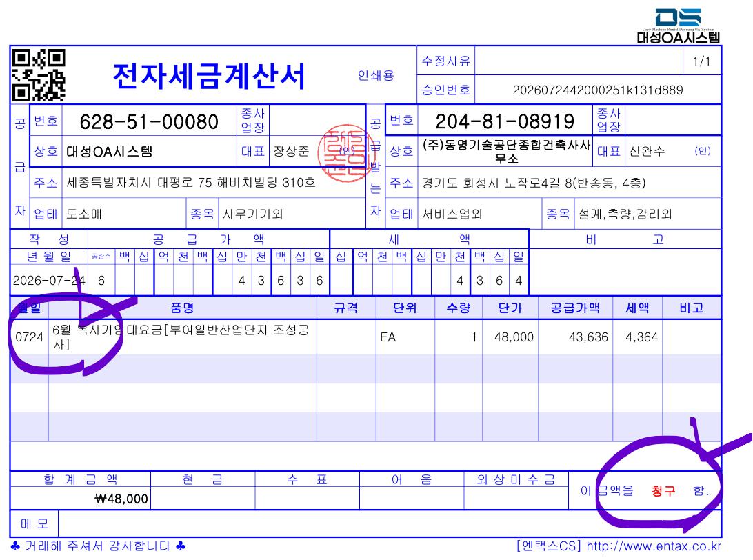The height and width of the screenshot is (560, 753).
Task: Click the 수표 label
Action: point(307,479)
